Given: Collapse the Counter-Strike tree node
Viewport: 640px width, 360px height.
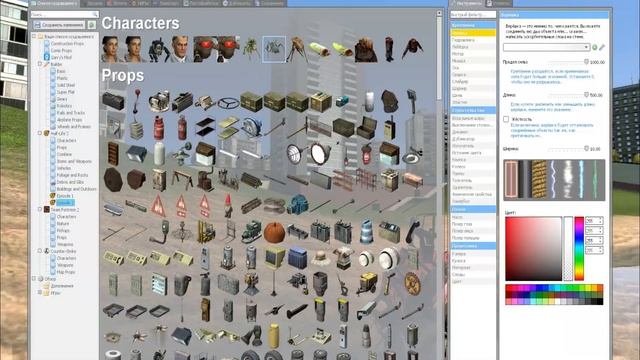Looking at the screenshot, I should tap(40, 251).
